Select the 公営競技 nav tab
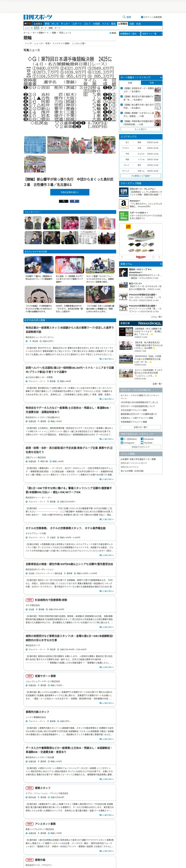The image size is (186, 868). tap(123, 24)
